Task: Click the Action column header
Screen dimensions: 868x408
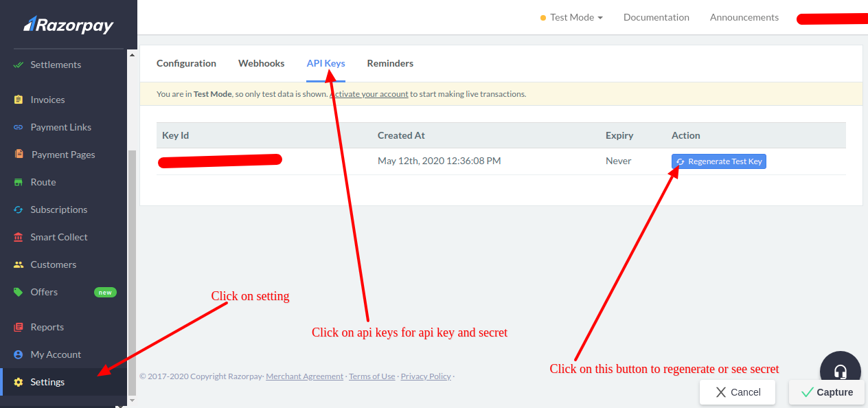Action: [x=686, y=135]
